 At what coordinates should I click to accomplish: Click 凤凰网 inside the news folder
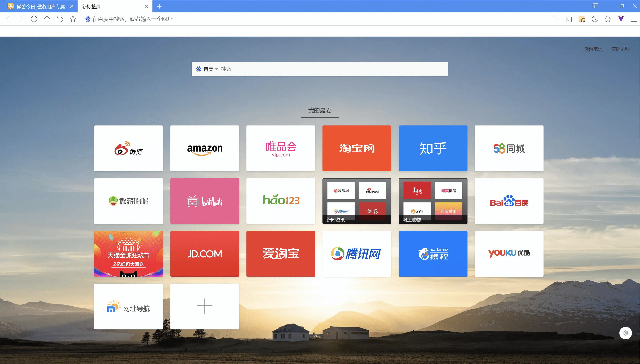[341, 191]
